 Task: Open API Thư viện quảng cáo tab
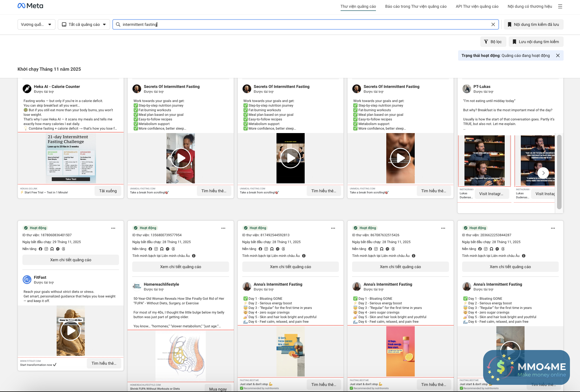[x=477, y=6]
